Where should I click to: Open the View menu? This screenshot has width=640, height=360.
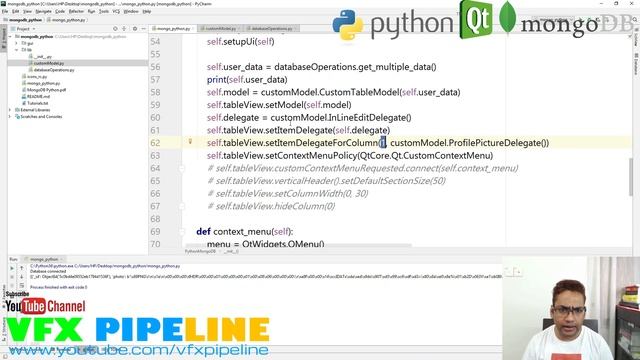27,11
